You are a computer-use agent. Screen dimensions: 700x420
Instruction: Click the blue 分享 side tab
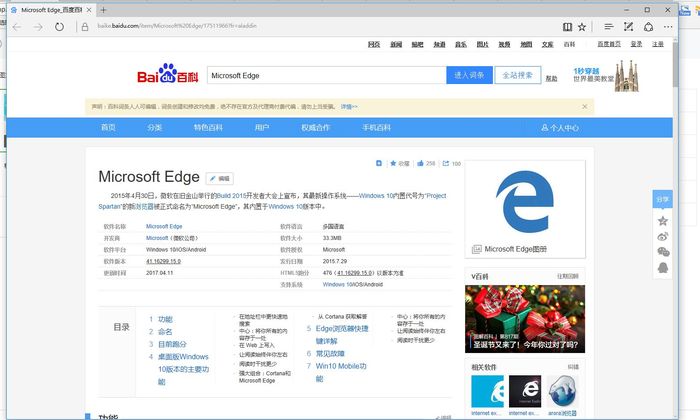click(x=662, y=200)
